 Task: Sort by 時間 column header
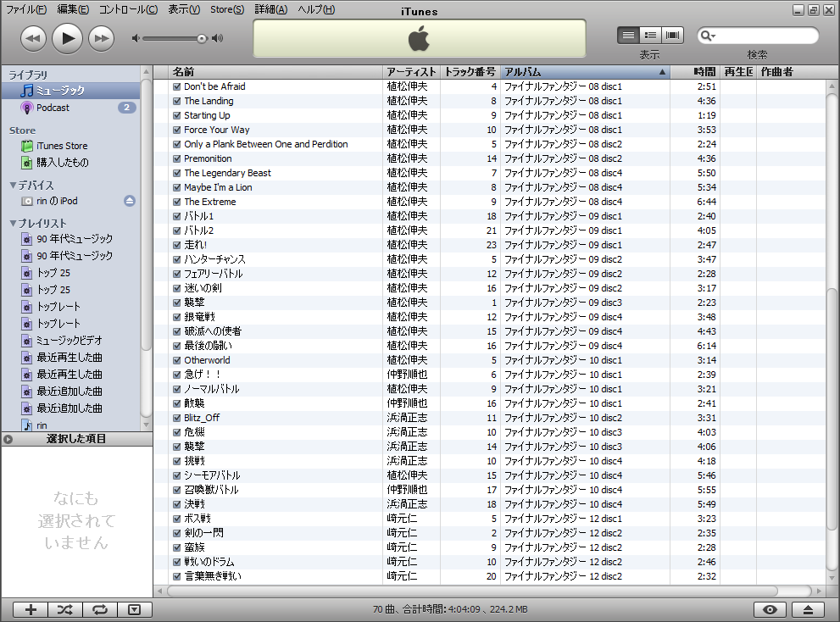click(695, 72)
